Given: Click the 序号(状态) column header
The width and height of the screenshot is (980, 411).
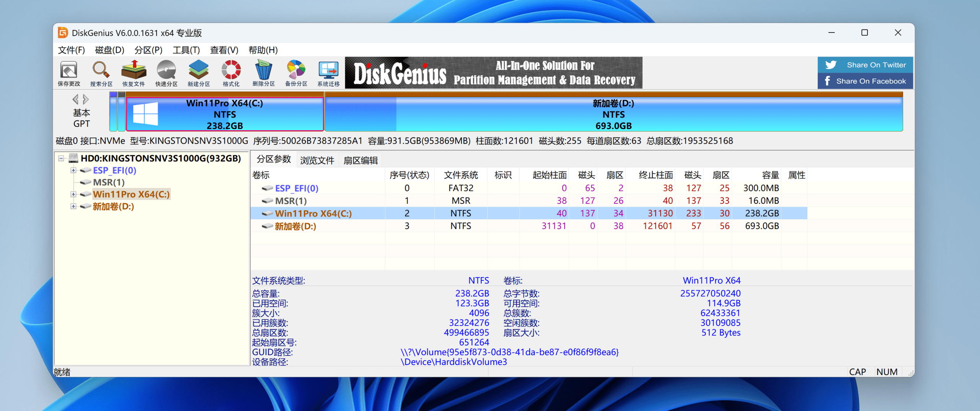Looking at the screenshot, I should (x=409, y=175).
